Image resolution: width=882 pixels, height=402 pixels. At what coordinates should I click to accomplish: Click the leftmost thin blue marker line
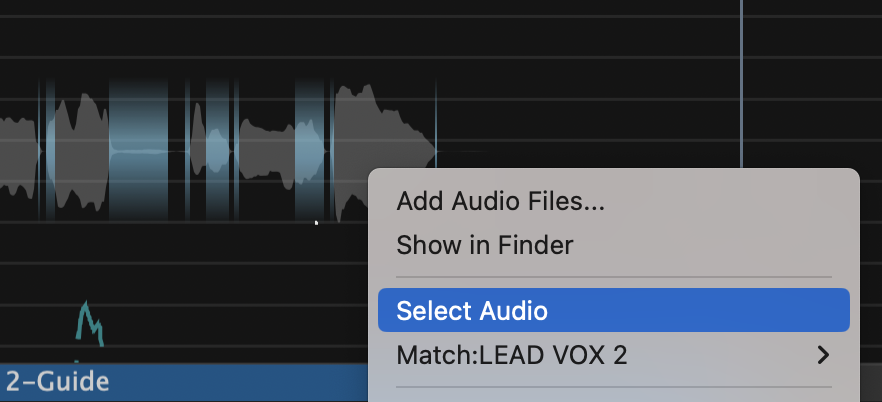pyautogui.click(x=39, y=150)
